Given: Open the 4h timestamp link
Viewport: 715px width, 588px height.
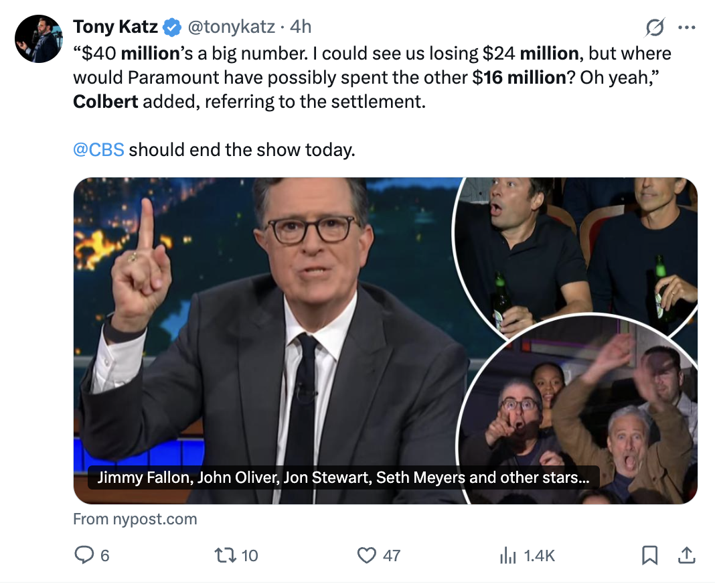Looking at the screenshot, I should coord(301,27).
